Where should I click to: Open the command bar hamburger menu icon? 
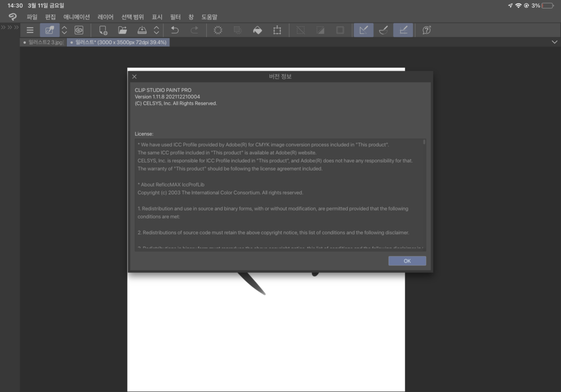(29, 30)
